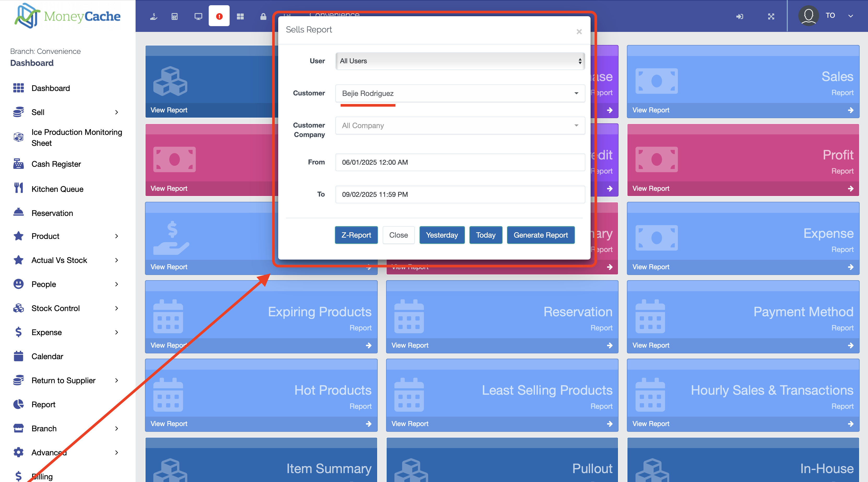The height and width of the screenshot is (482, 868).
Task: Open the All Users dropdown
Action: pos(460,61)
